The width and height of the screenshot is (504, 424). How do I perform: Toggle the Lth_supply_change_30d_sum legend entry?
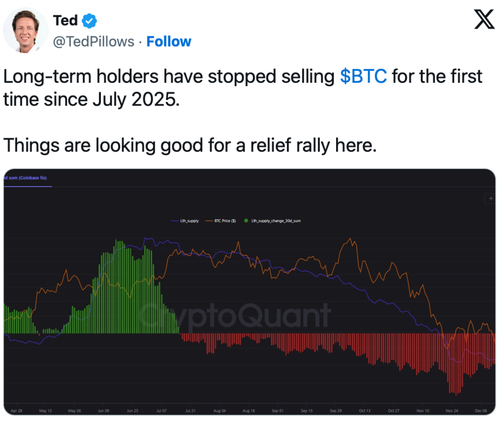point(276,221)
